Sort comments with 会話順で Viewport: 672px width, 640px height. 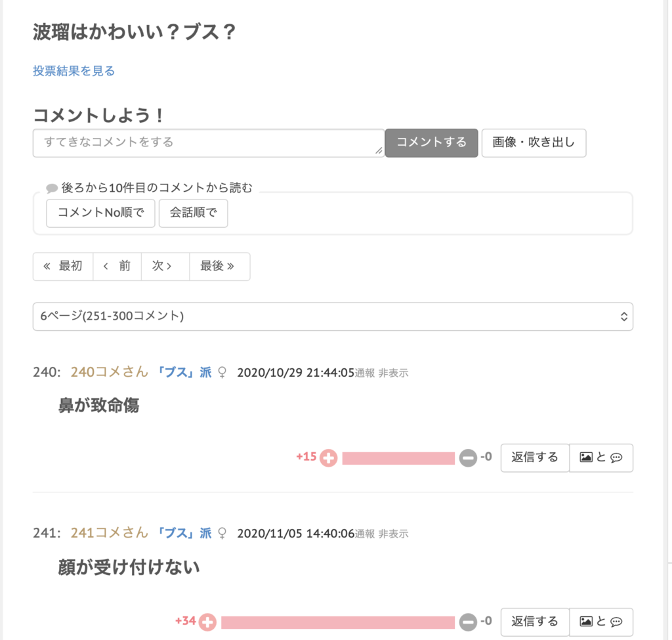pos(193,213)
